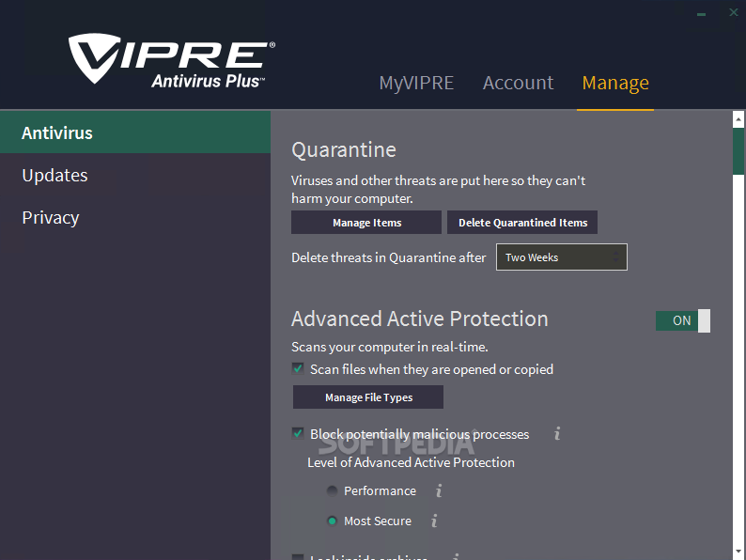746x560 pixels.
Task: Click 'Level of Advanced Active Protection' label
Action: coord(412,462)
